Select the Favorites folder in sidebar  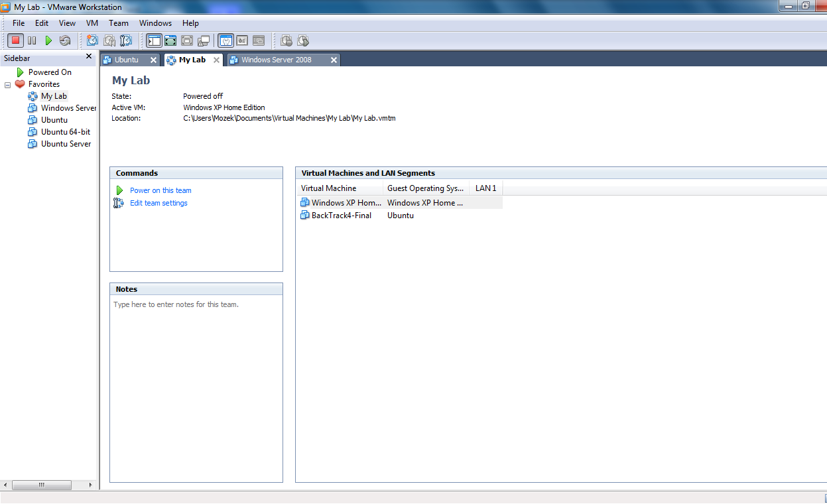coord(44,84)
